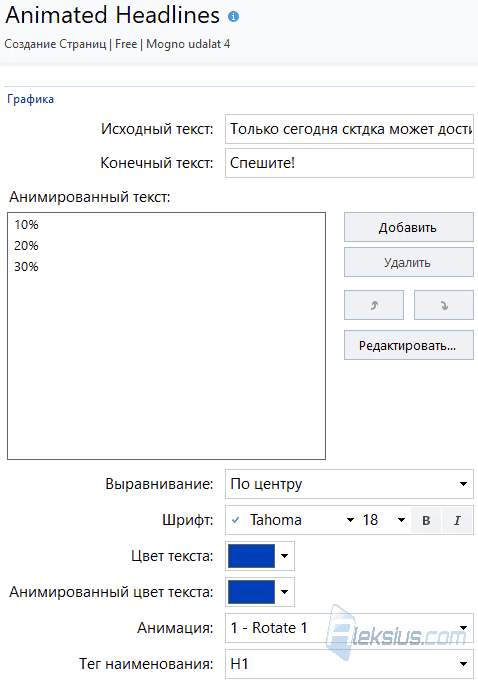Open the Анимация dropdown showing Rotate 1
The width and height of the screenshot is (478, 683).
point(349,628)
